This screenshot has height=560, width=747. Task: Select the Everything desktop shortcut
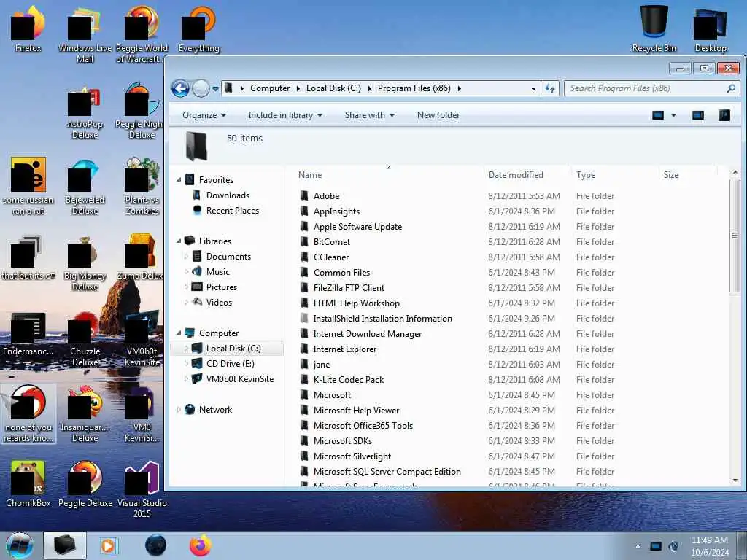[x=198, y=29]
